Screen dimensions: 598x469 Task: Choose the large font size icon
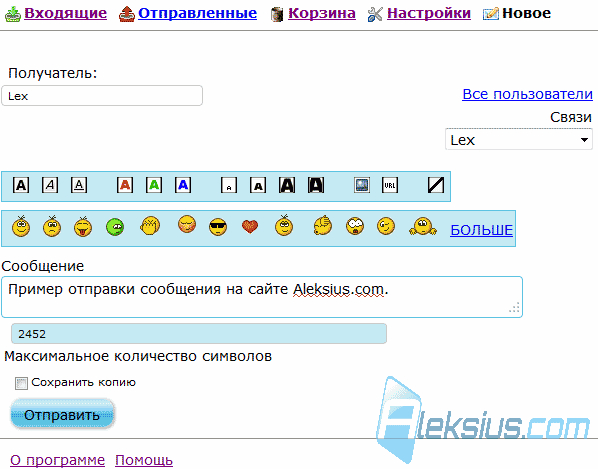(x=287, y=185)
